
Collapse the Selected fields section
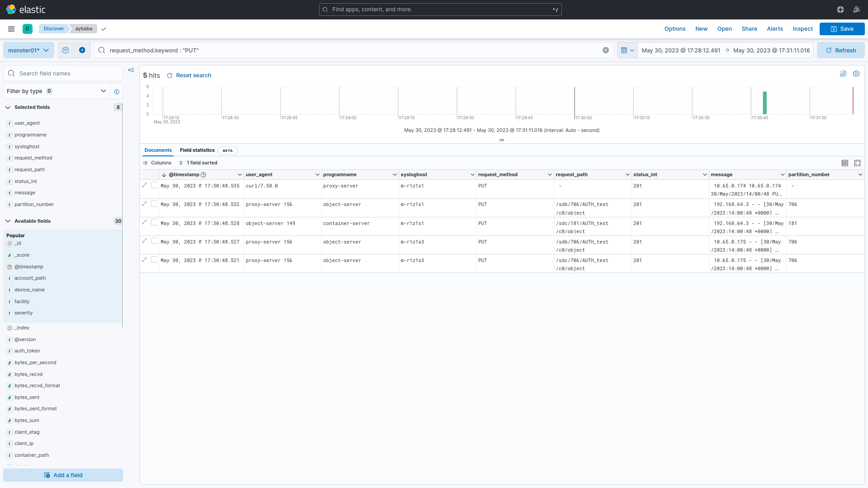tap(8, 108)
